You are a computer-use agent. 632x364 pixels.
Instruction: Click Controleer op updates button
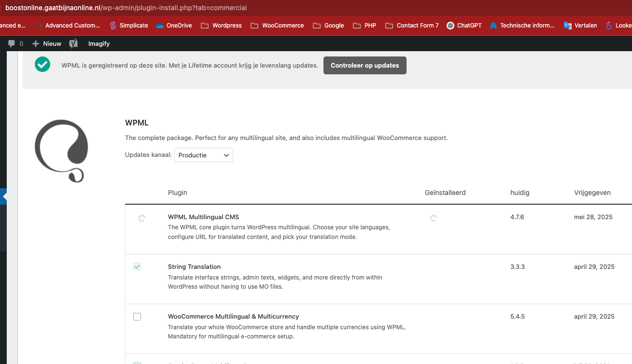(x=365, y=66)
